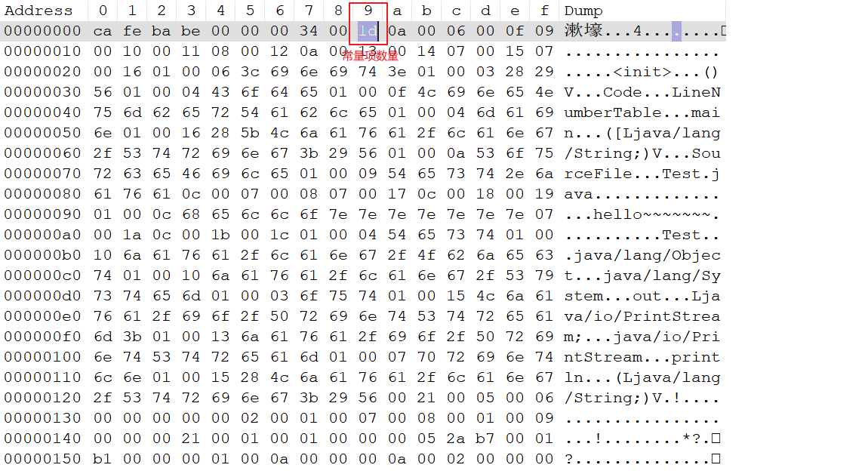
Task: Select 'rceFile...Test.j' dump text
Action: point(642,174)
